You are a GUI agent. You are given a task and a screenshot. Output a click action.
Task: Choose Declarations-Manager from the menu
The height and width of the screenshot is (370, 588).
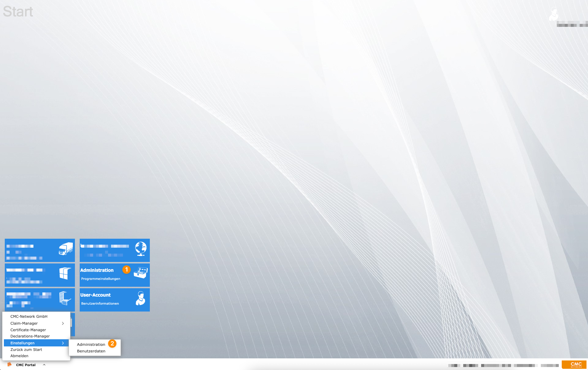pyautogui.click(x=30, y=336)
